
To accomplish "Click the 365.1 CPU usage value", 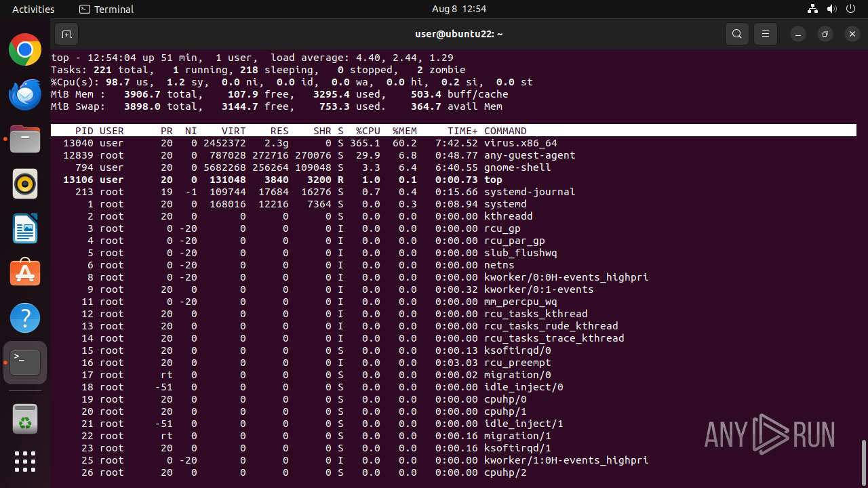I will click(365, 143).
